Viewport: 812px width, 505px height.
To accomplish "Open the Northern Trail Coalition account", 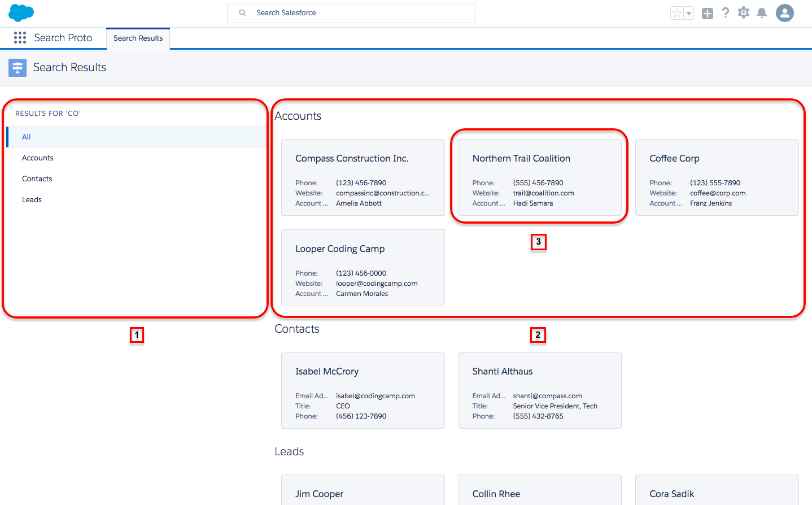I will point(521,159).
